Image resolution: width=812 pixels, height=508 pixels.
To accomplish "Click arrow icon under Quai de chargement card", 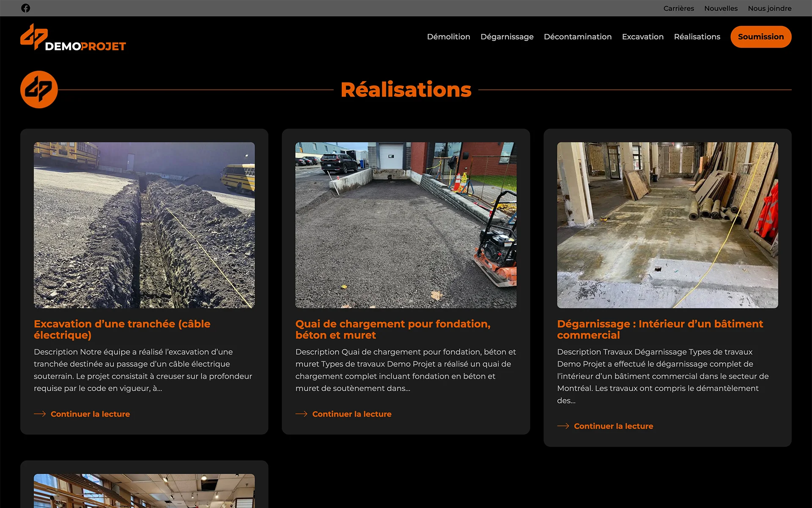I will (302, 414).
